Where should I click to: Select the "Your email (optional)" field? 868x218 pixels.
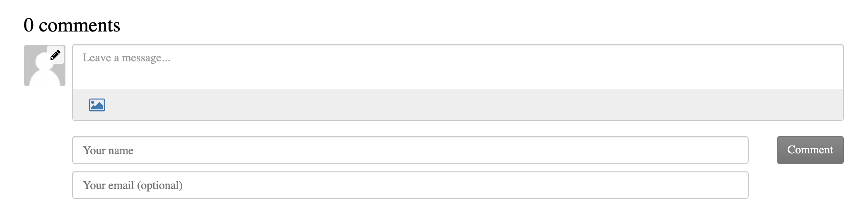tap(410, 185)
